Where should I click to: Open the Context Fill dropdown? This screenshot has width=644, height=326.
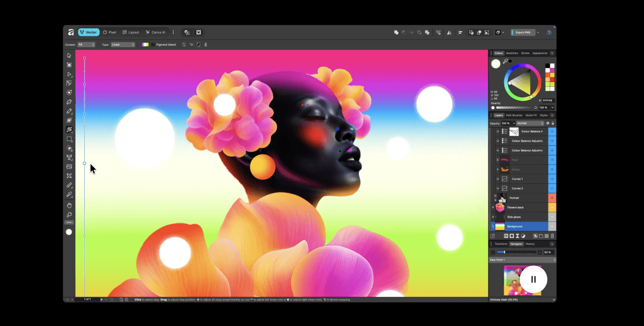click(x=86, y=45)
